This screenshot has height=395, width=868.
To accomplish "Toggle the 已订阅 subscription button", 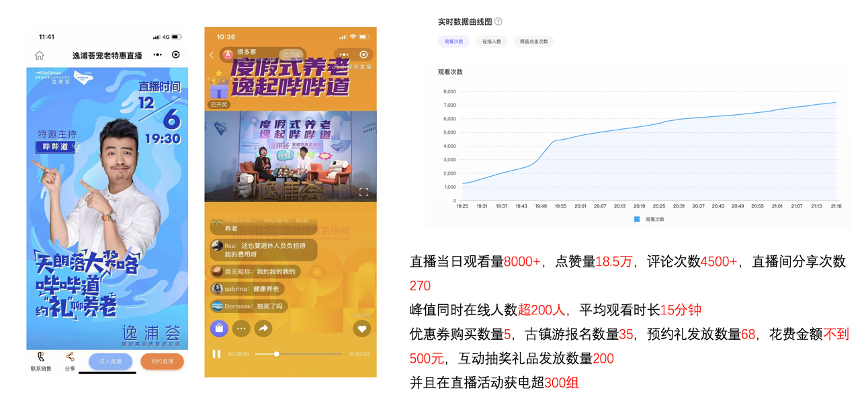I will point(291,54).
